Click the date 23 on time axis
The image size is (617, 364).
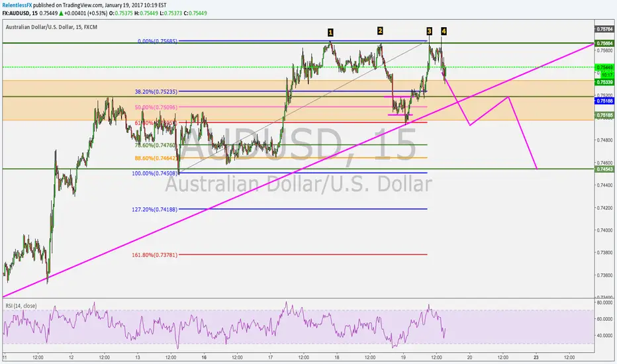tap(536, 357)
